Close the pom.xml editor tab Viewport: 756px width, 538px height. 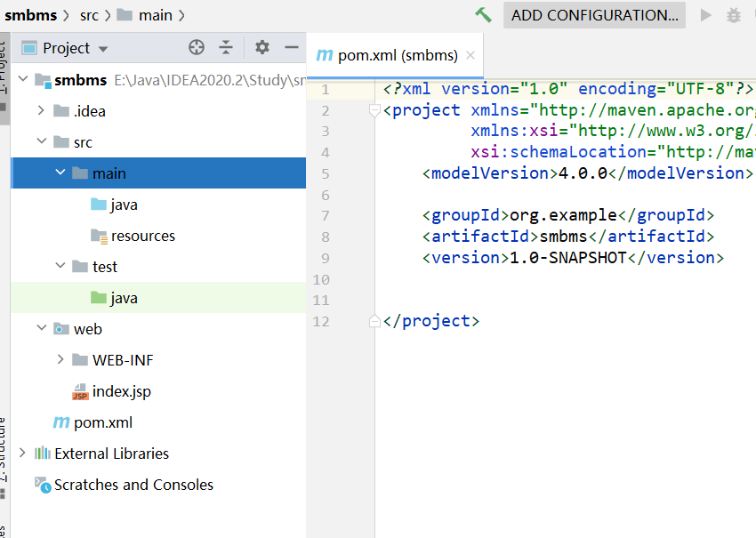[x=470, y=55]
